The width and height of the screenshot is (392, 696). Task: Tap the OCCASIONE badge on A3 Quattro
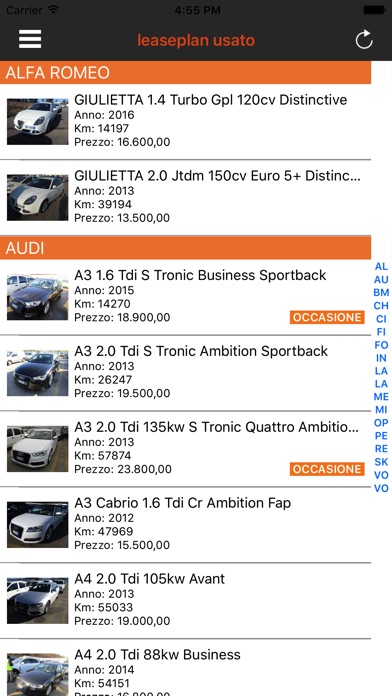(327, 469)
